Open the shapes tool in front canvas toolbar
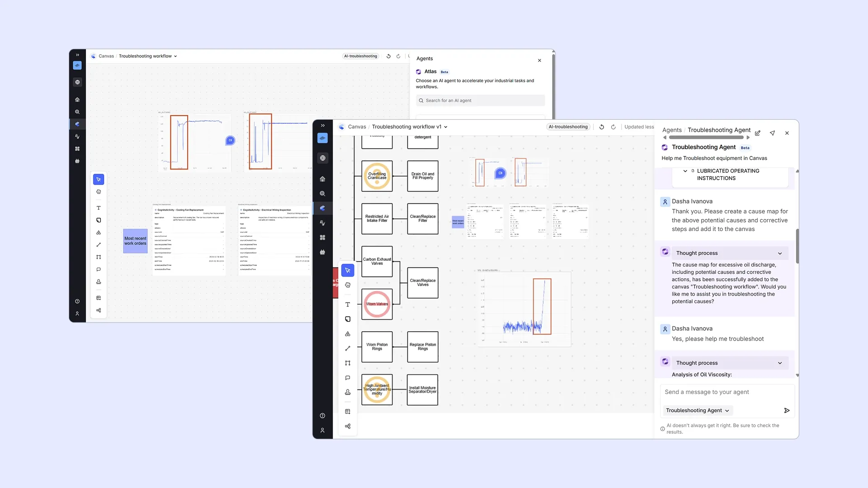 (x=348, y=334)
